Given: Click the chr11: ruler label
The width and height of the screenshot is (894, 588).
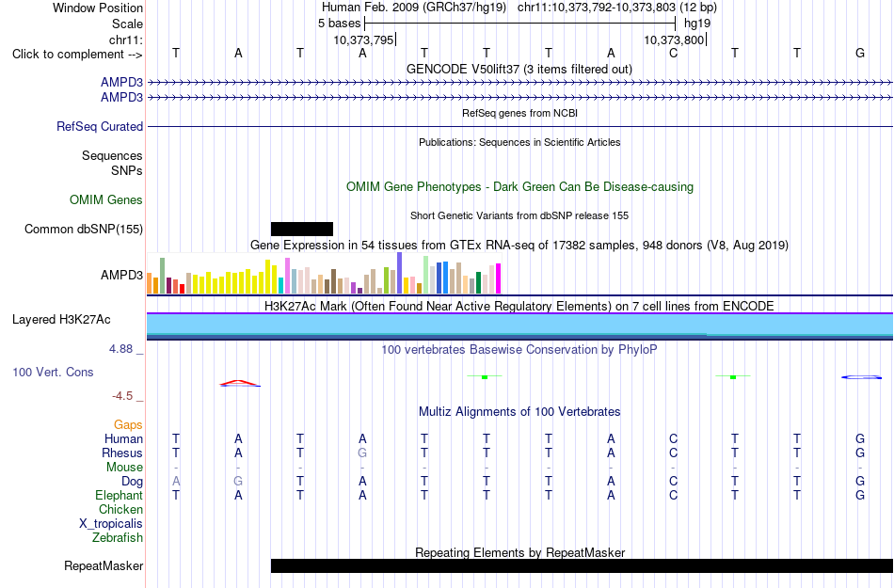Looking at the screenshot, I should [126, 40].
